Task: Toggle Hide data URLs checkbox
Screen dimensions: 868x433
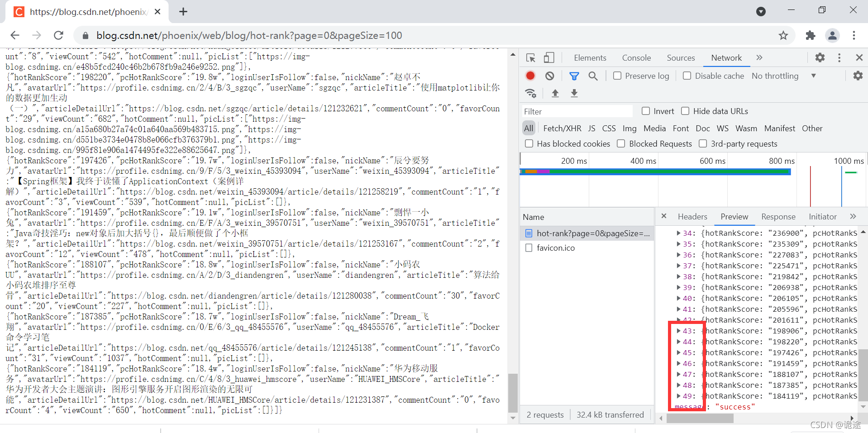Action: (x=685, y=111)
